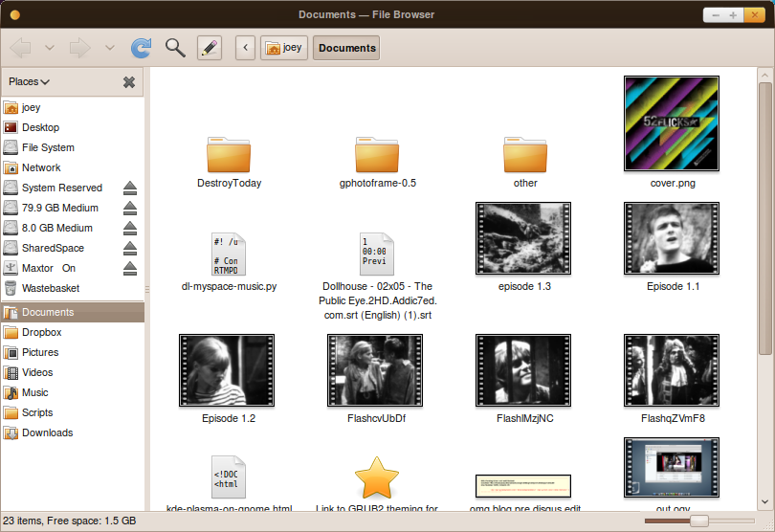The height and width of the screenshot is (532, 775).
Task: Select the out.ogv video thumbnail
Action: (672, 467)
